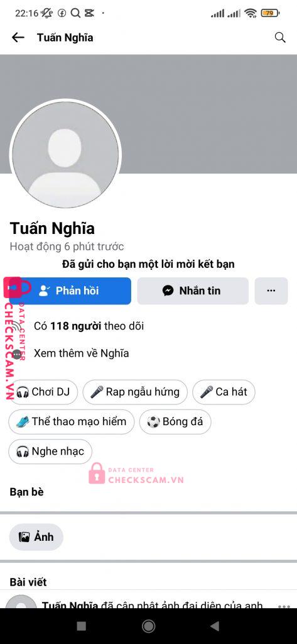Screen dimensions: 297x644
Task: Tap the Nghe nhạc headphones chip
Action: 50,452
